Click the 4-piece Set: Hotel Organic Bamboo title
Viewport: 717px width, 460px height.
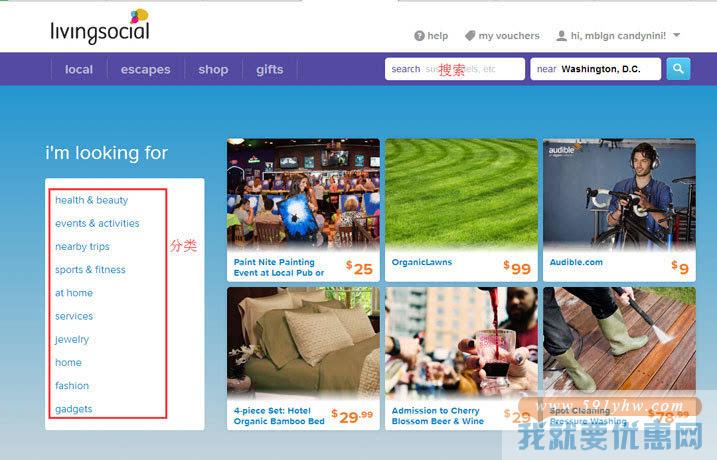point(279,416)
